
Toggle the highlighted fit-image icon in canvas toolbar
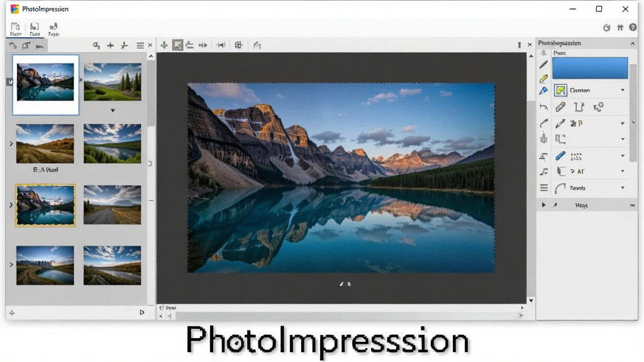pos(177,45)
